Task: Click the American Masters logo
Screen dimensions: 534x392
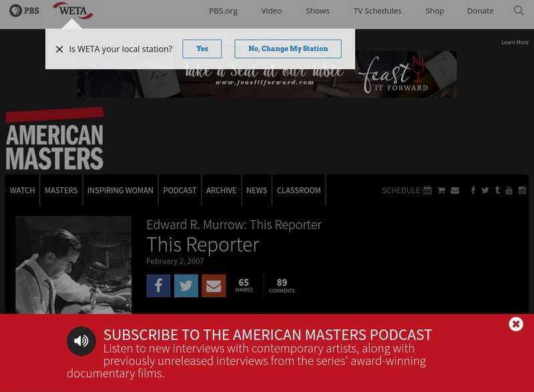Action: [55, 139]
